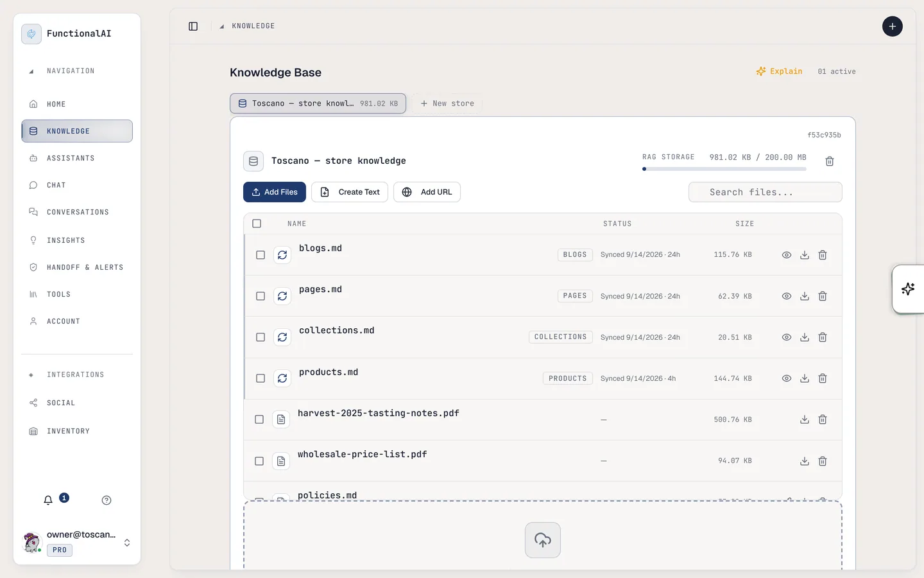Open Chat in sidebar
This screenshot has width=924, height=578.
coord(77,185)
